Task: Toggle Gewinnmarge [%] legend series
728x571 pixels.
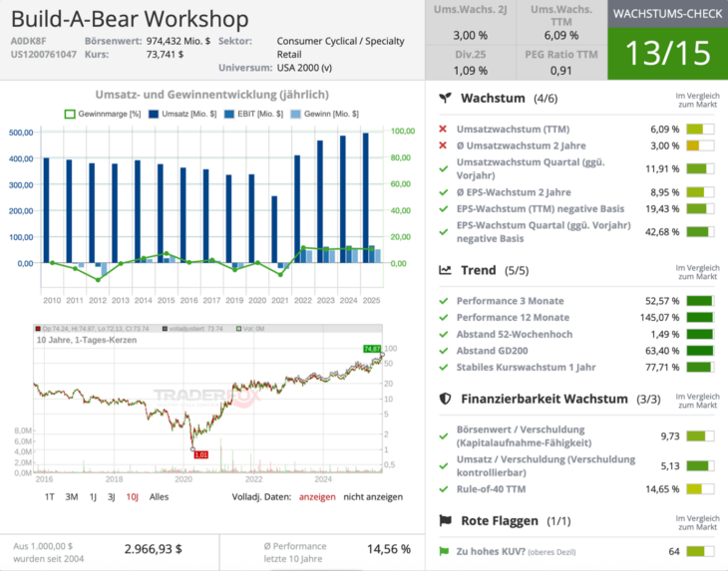Action: [x=103, y=114]
